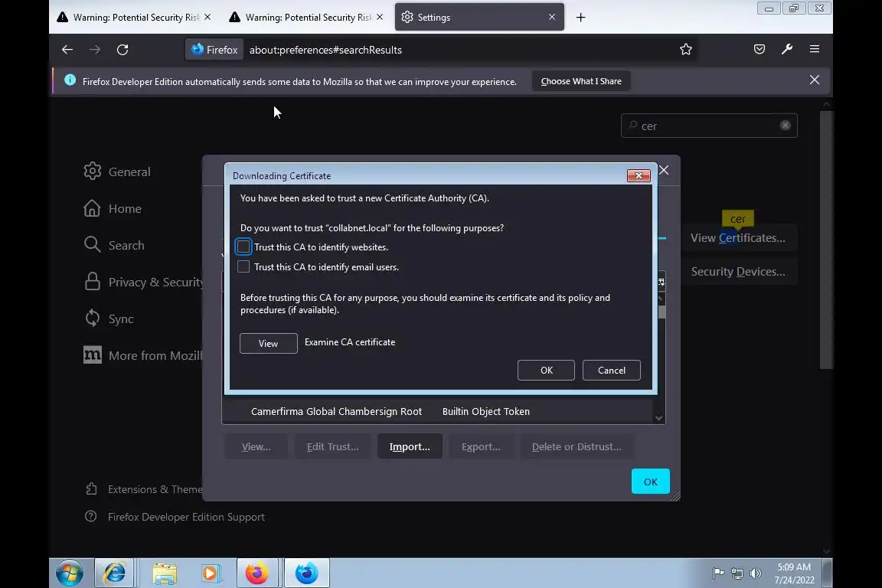The image size is (882, 588).
Task: Open a new tab with the plus button
Action: [x=580, y=18]
